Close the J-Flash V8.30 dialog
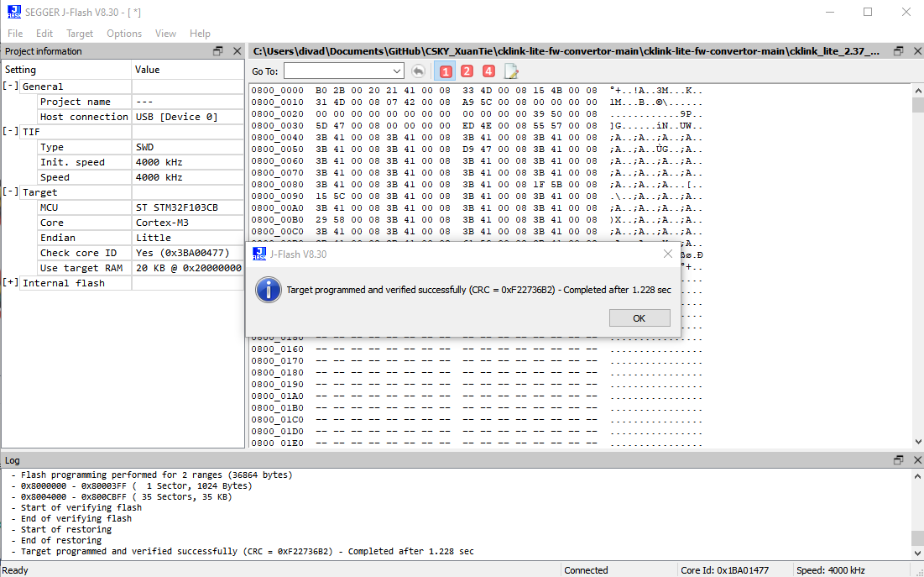Screen dimensions: 924x577 (x=668, y=254)
